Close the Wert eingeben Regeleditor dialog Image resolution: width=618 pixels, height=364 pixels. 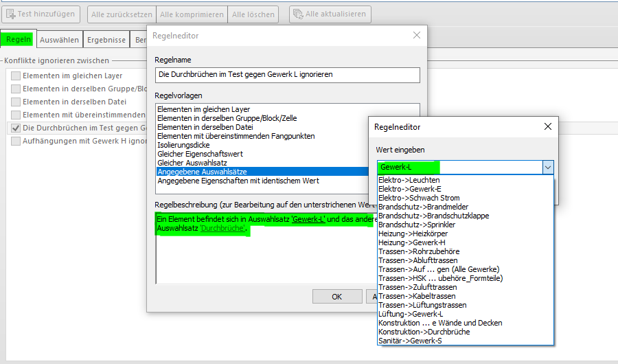547,127
